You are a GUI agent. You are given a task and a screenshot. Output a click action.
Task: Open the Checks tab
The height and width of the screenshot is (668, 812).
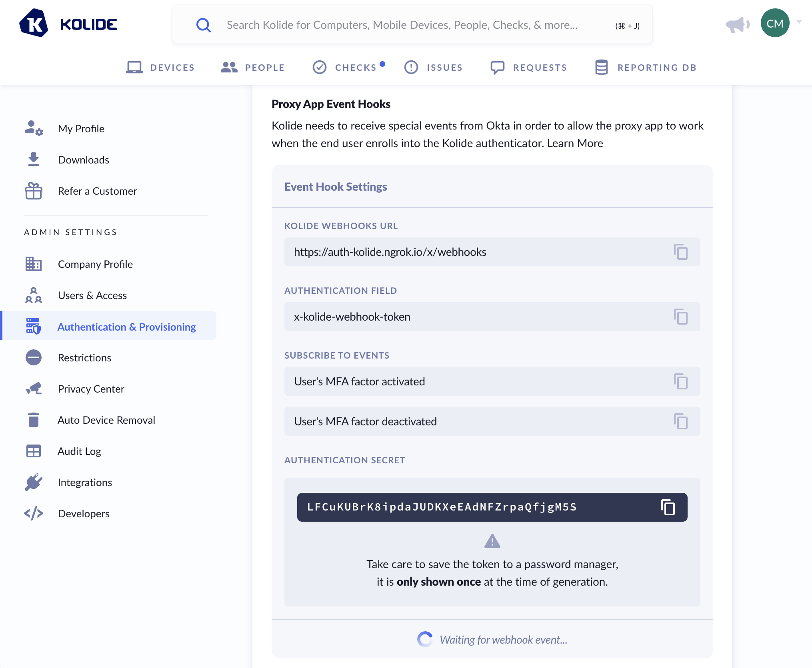coord(348,67)
